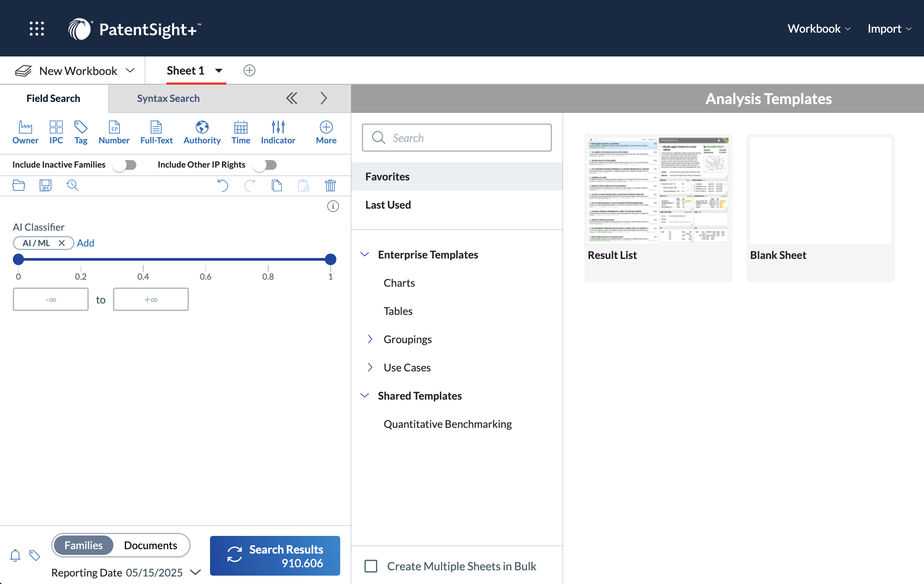Open a saved search with the folder icon
The height and width of the screenshot is (584, 924).
click(x=19, y=185)
